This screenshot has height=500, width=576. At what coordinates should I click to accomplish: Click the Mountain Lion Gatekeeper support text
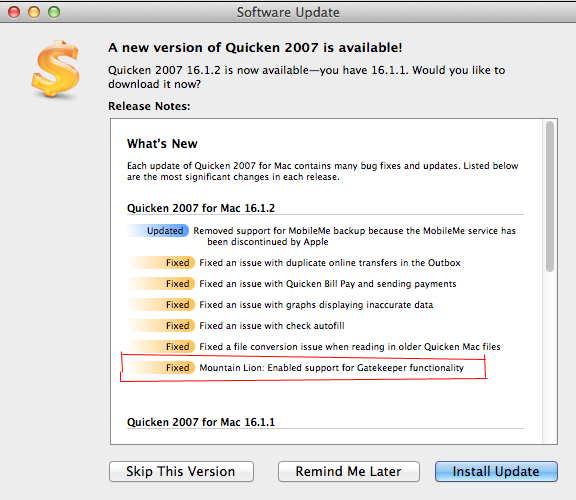(331, 368)
